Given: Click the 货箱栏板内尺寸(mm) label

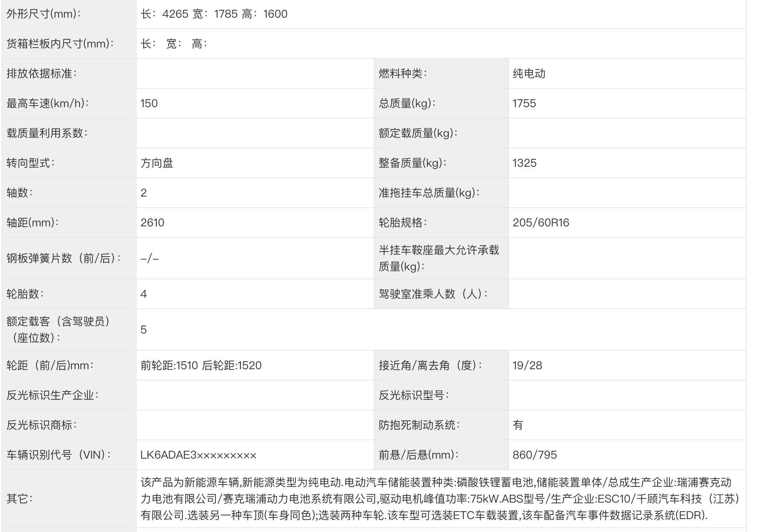Looking at the screenshot, I should 60,44.
